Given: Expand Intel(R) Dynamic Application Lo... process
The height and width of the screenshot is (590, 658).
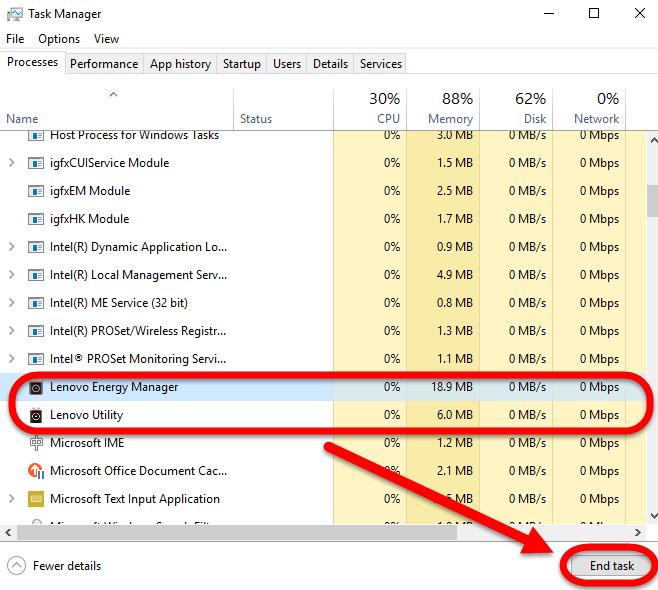Looking at the screenshot, I should [12, 247].
